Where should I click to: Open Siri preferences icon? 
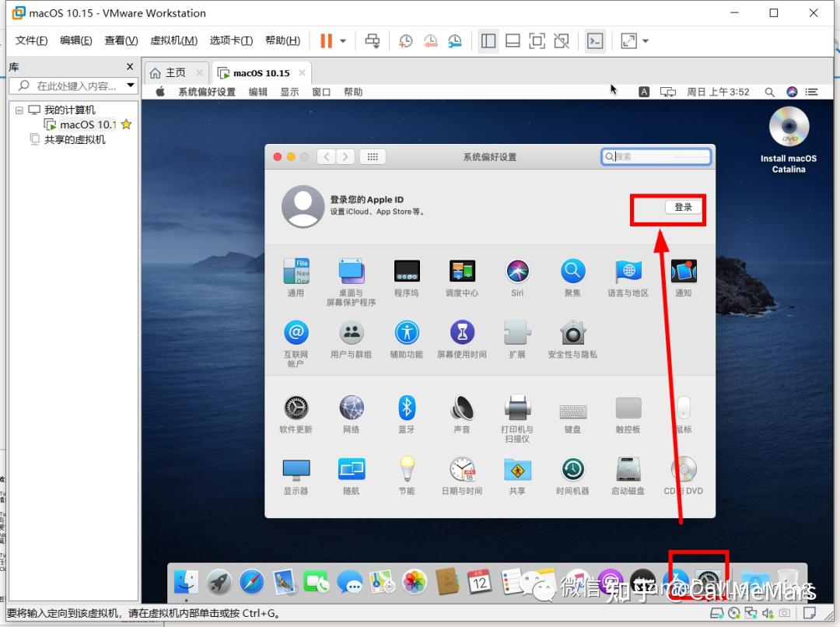517,278
